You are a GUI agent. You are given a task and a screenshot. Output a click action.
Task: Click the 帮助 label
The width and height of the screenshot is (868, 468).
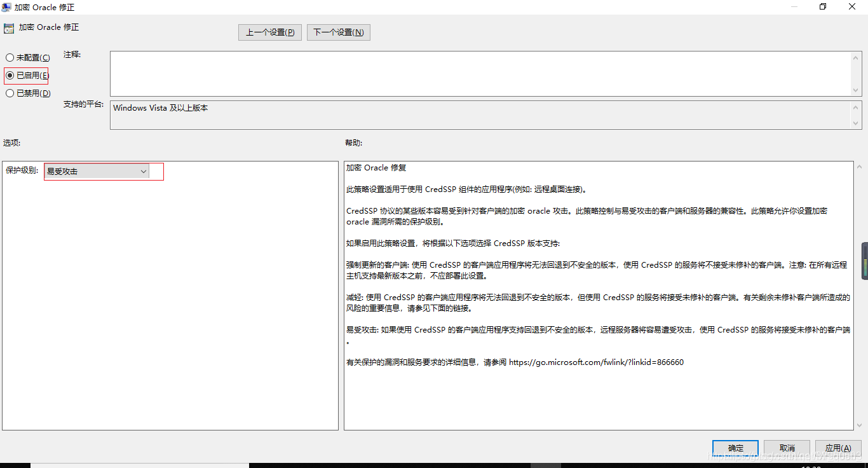(354, 143)
